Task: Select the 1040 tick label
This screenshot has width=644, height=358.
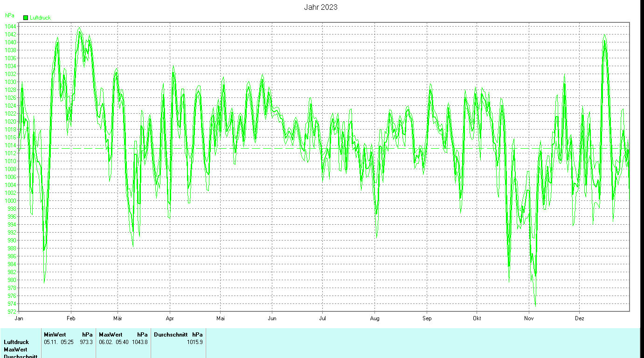Action: [x=11, y=42]
